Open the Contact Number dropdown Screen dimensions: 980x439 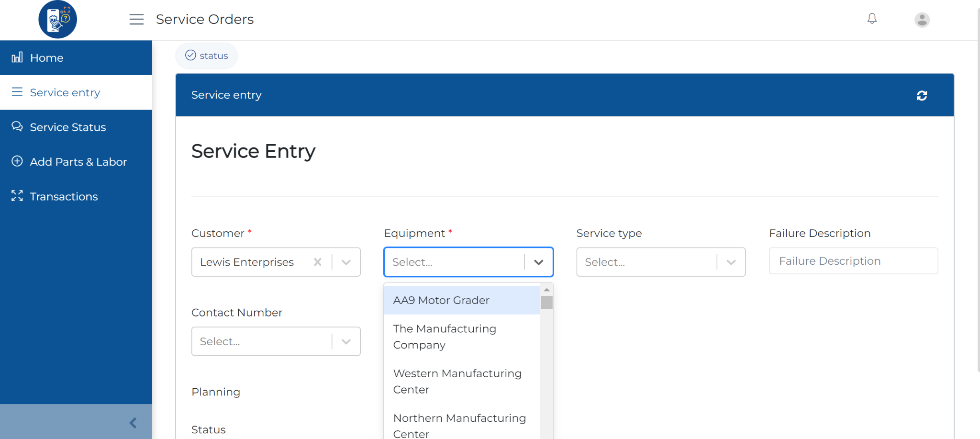click(345, 341)
